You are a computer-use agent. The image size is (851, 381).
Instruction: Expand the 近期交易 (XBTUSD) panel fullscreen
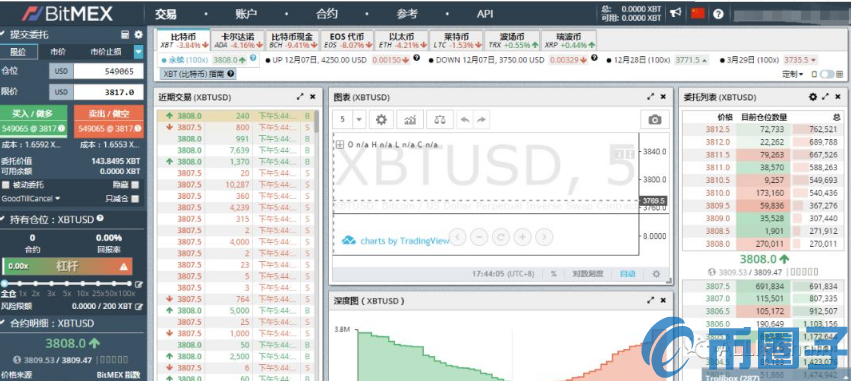[x=300, y=97]
